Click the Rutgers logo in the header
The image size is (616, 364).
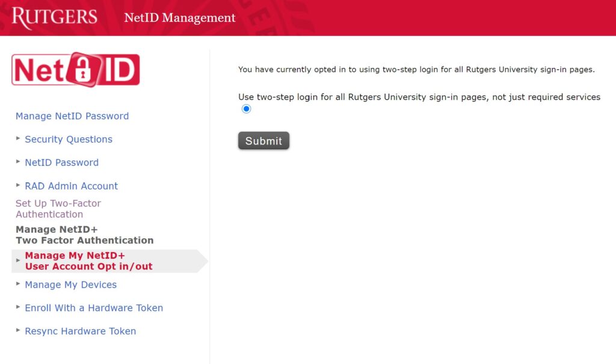tap(54, 17)
